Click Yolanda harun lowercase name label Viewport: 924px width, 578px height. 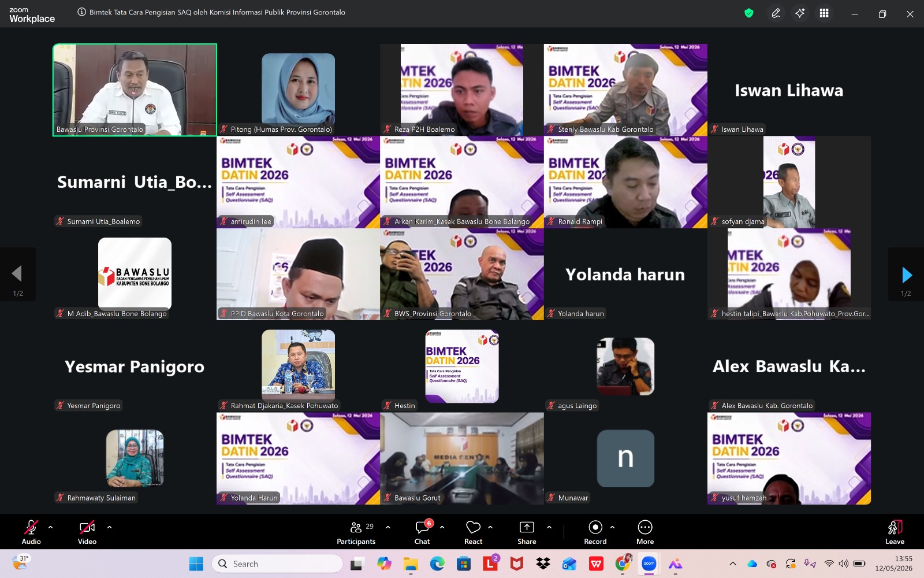point(581,314)
